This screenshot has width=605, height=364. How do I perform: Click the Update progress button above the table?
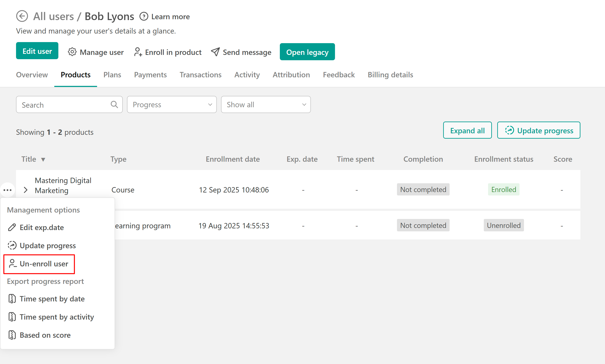(x=539, y=130)
